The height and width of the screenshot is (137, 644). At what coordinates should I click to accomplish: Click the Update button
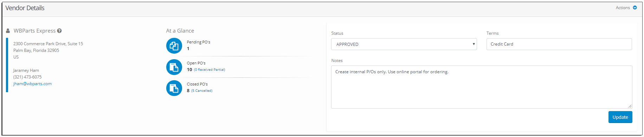[x=620, y=117]
